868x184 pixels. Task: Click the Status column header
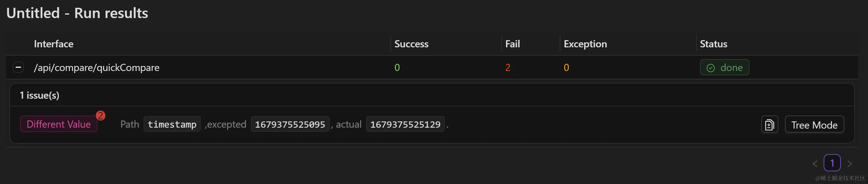point(713,44)
